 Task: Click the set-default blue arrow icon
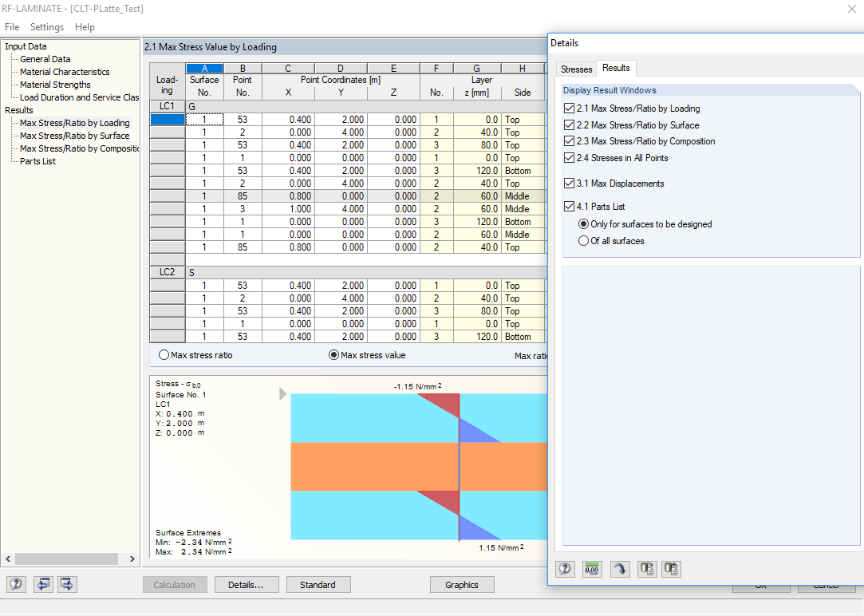pyautogui.click(x=620, y=569)
